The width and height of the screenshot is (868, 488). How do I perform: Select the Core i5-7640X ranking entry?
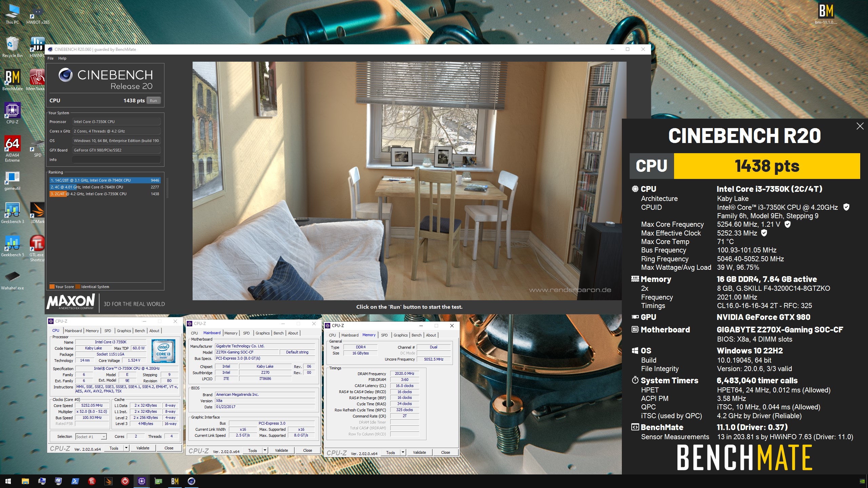coord(105,187)
